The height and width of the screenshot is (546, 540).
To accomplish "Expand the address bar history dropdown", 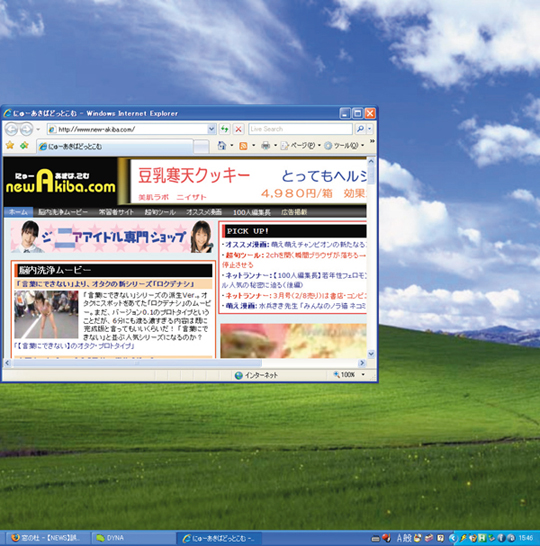I will pyautogui.click(x=211, y=130).
